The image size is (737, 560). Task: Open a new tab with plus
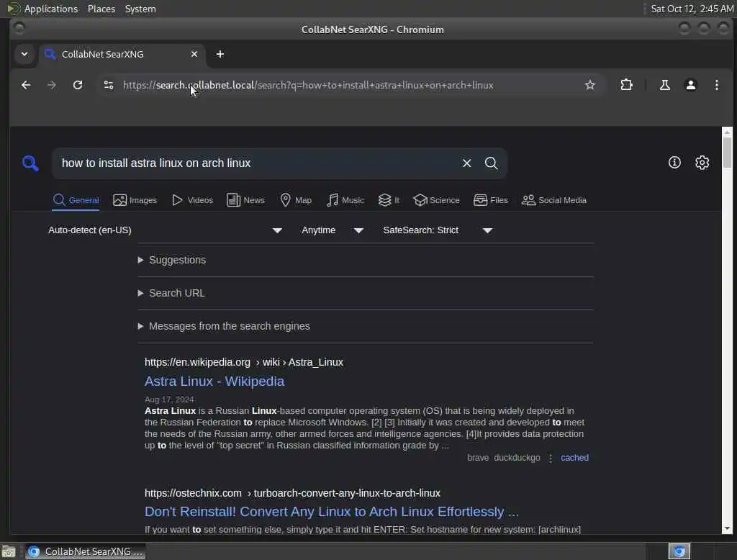(x=220, y=54)
